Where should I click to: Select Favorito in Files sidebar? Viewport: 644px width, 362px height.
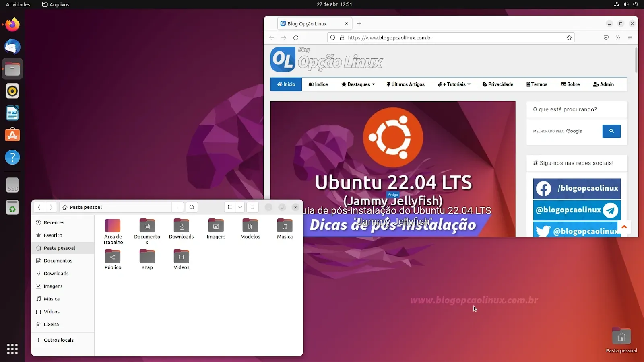[63, 235]
